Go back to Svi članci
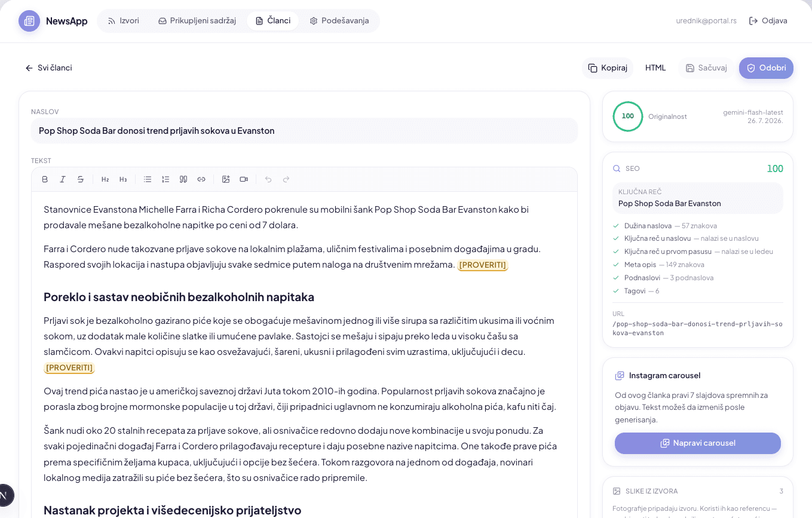This screenshot has width=812, height=518. point(49,68)
